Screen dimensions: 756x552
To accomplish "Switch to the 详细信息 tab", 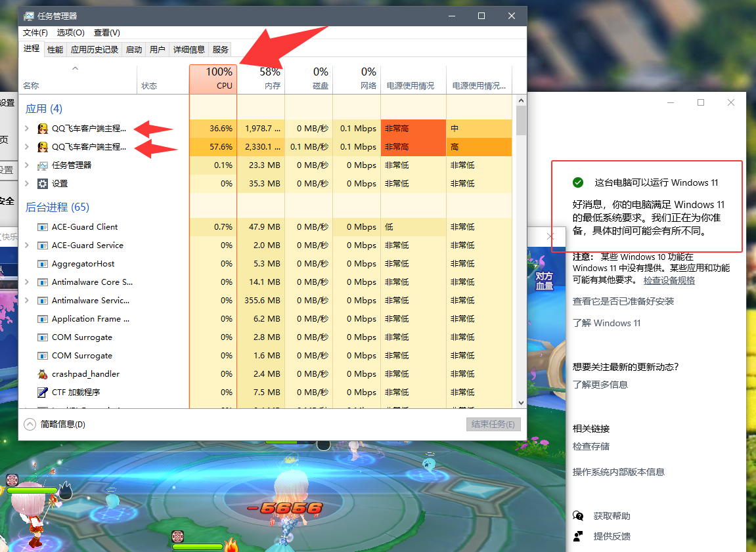I will [189, 50].
